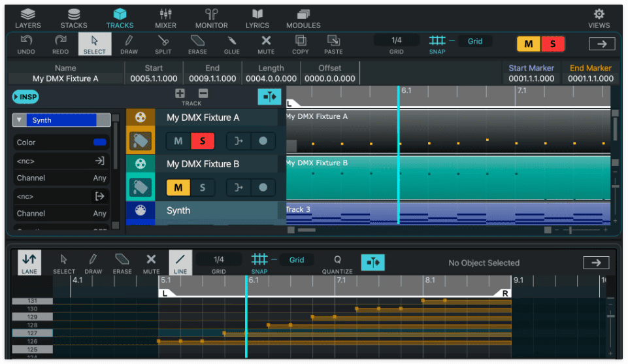Mute the My DMX Fixture A track
Screen dimensions: 628x364
(x=178, y=141)
